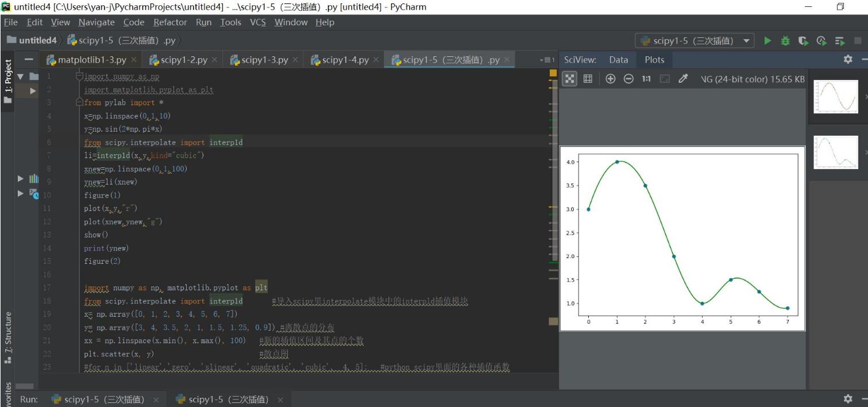The width and height of the screenshot is (868, 407).
Task: Select the second plot thumbnail
Action: [836, 151]
